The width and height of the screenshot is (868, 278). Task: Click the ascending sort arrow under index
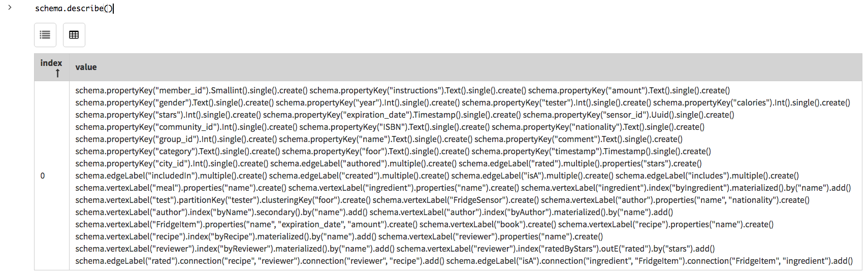coord(57,74)
